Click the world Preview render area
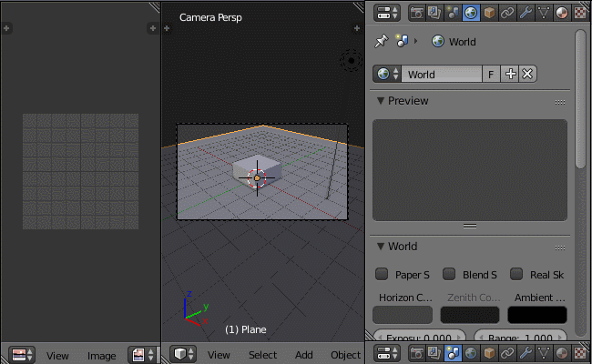Image resolution: width=592 pixels, height=364 pixels. pos(470,170)
